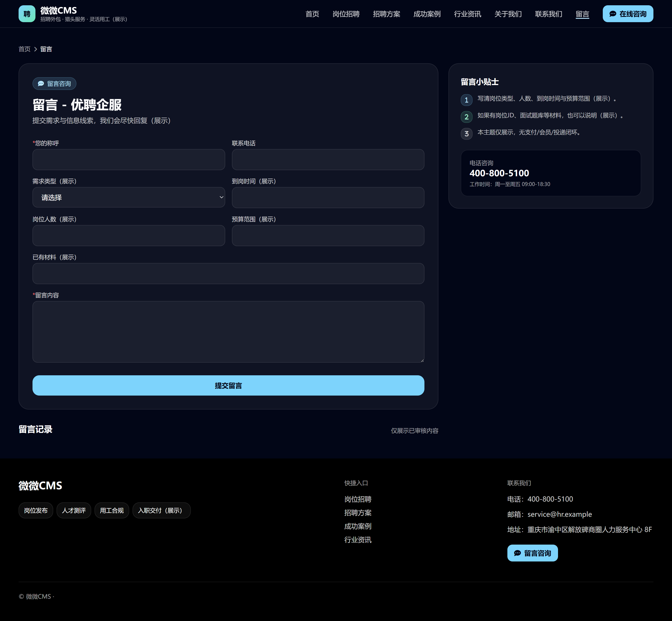The image size is (672, 621).
Task: Click breadcrumb chevron separator after 首页
Action: pyautogui.click(x=36, y=49)
